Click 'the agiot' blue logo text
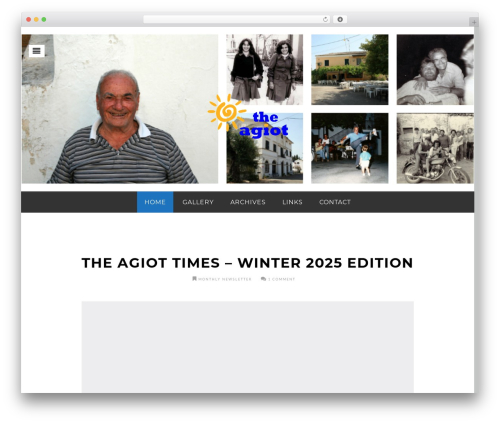The width and height of the screenshot is (500, 423). click(x=264, y=125)
